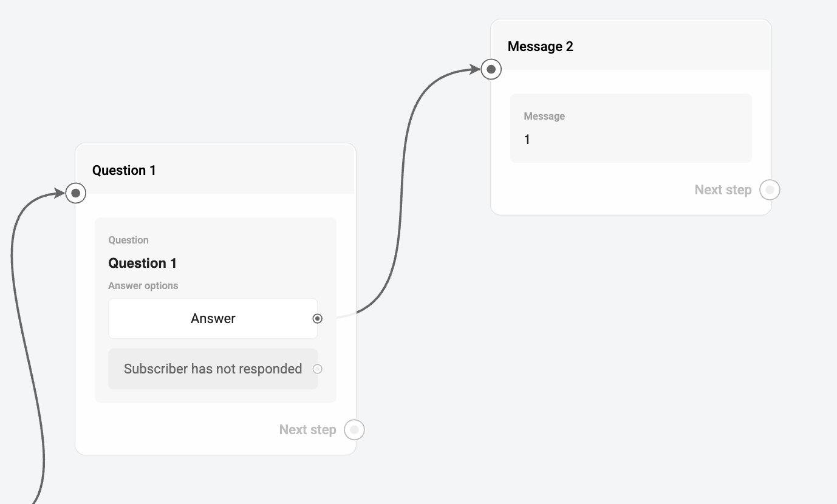
Task: Click the 'Answer options' label
Action: 143,286
